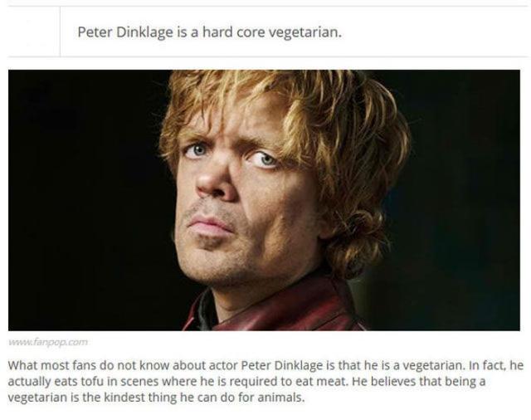
Task: Click the horizontal divider line below the heading
Action: [x=267, y=56]
